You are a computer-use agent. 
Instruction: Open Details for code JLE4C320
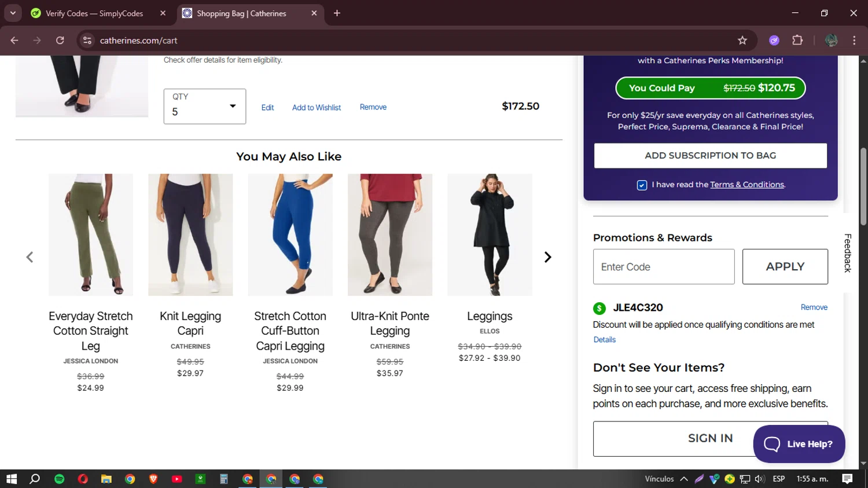tap(605, 340)
